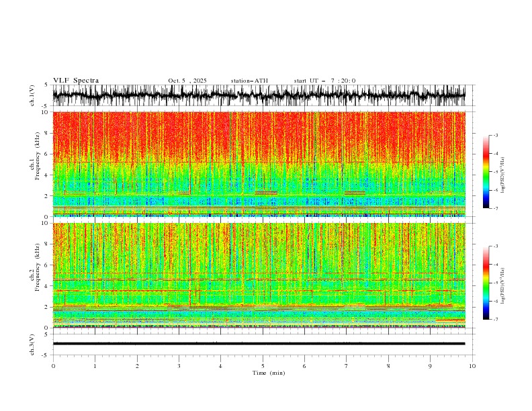This screenshot has width=532, height=411.
Task: Click the ch.1 waveform trace panel
Action: 259,95
